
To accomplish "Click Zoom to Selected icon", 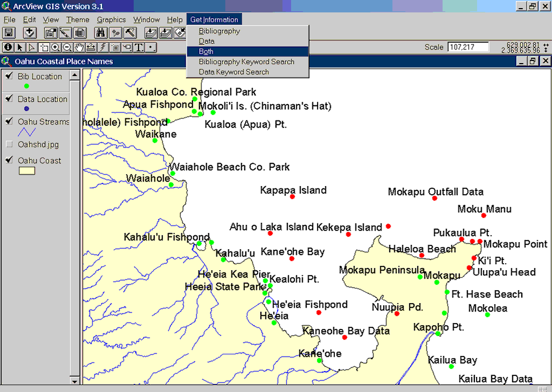I will [180, 33].
